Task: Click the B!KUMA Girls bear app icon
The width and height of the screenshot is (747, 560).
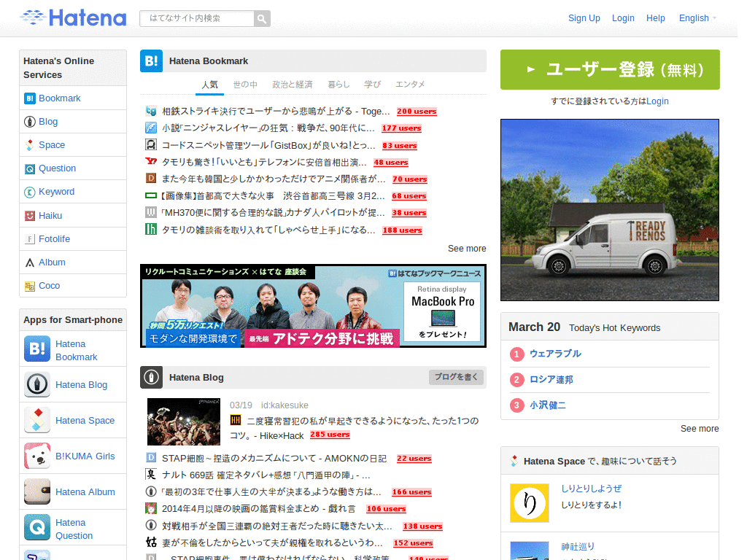Action: pos(37,456)
